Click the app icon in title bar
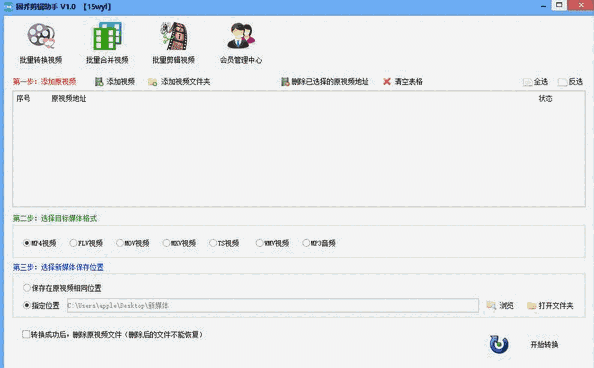The image size is (594, 368). (8, 7)
